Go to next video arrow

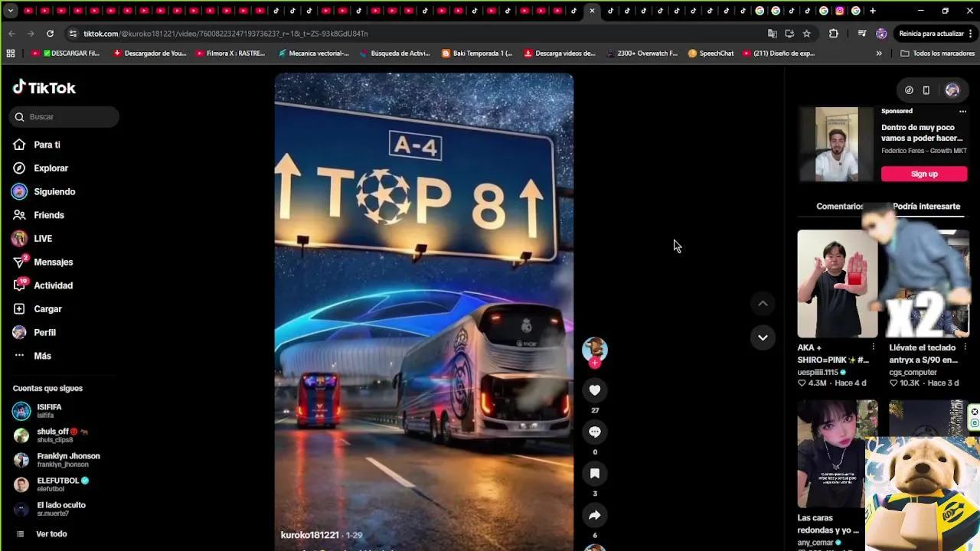tap(763, 337)
